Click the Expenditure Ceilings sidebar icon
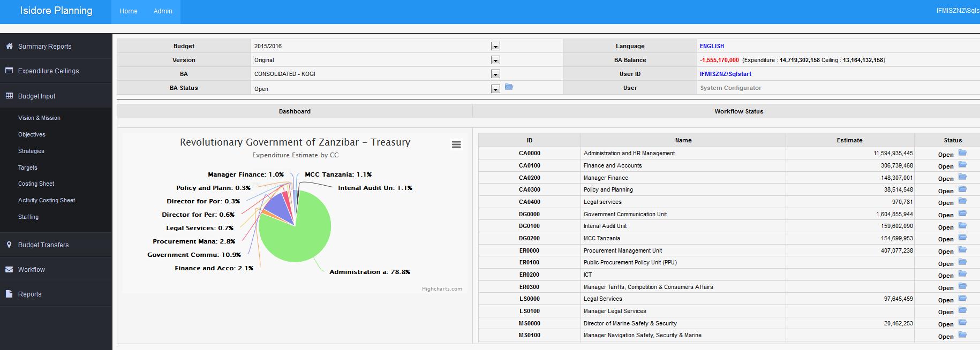The height and width of the screenshot is (350, 980). [x=9, y=71]
